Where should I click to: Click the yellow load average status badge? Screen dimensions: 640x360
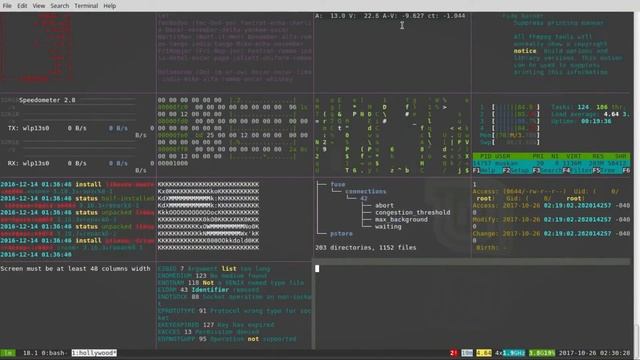(x=484, y=353)
